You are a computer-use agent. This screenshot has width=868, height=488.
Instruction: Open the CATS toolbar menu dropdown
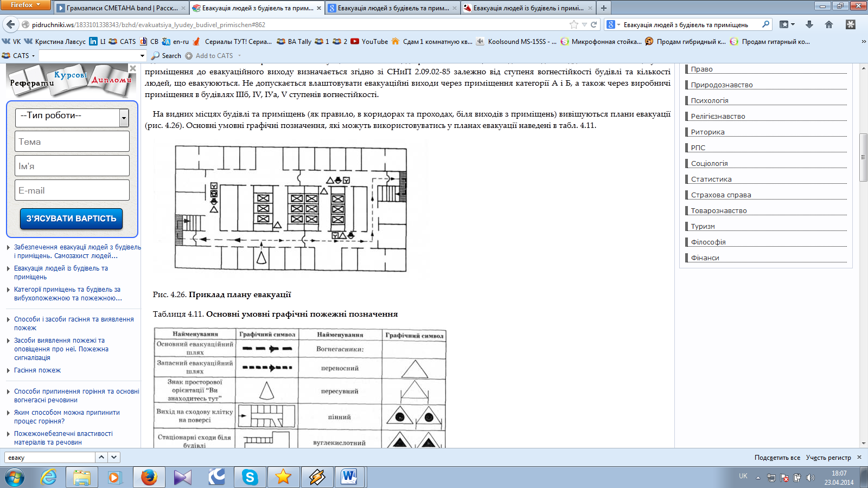click(x=18, y=55)
